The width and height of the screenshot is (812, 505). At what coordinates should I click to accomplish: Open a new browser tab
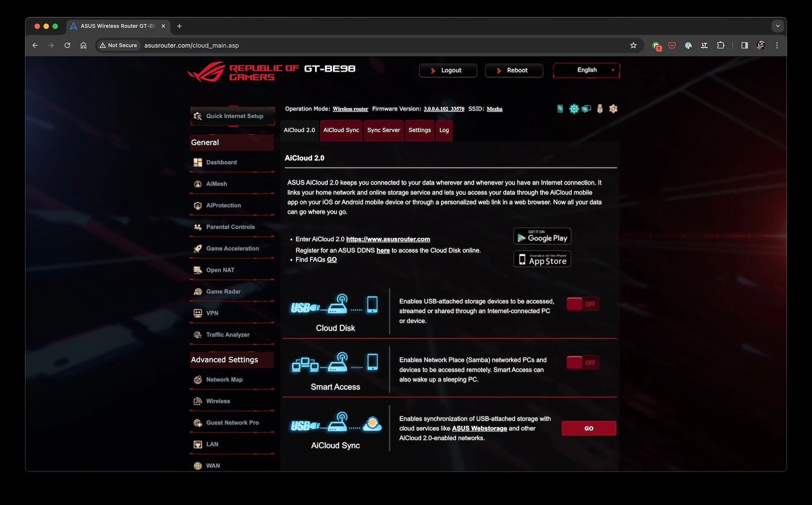[x=179, y=26]
